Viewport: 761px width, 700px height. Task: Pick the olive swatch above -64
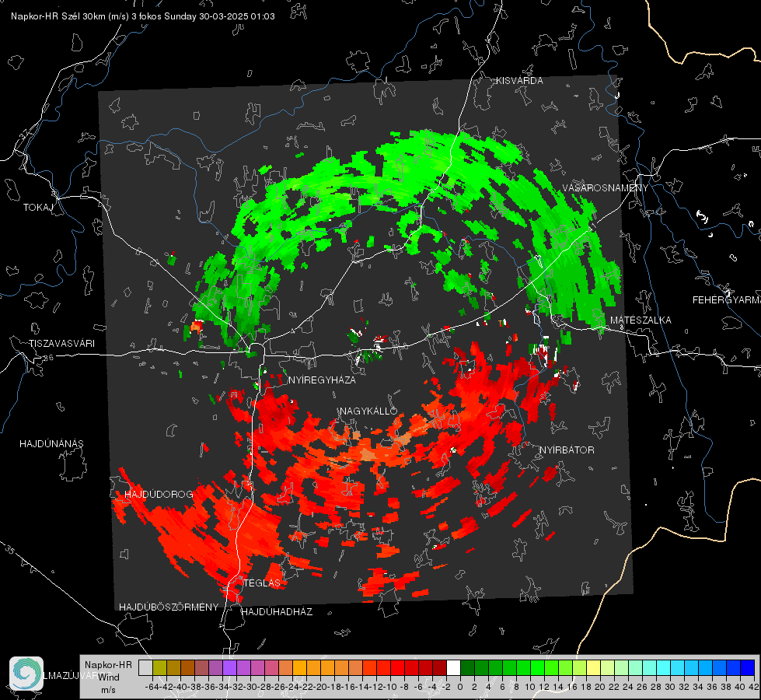159,667
